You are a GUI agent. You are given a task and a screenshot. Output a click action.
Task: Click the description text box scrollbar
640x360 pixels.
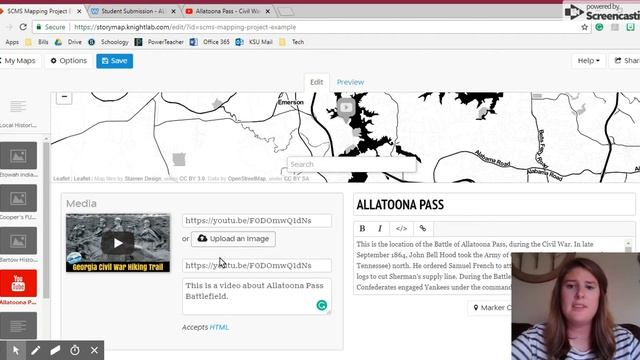(x=628, y=246)
